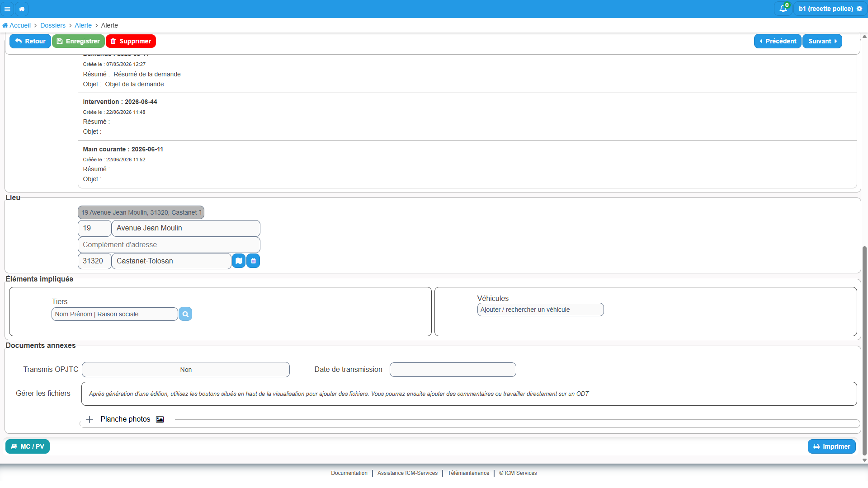The image size is (868, 488).
Task: Open the notifications bell icon
Action: click(x=783, y=9)
